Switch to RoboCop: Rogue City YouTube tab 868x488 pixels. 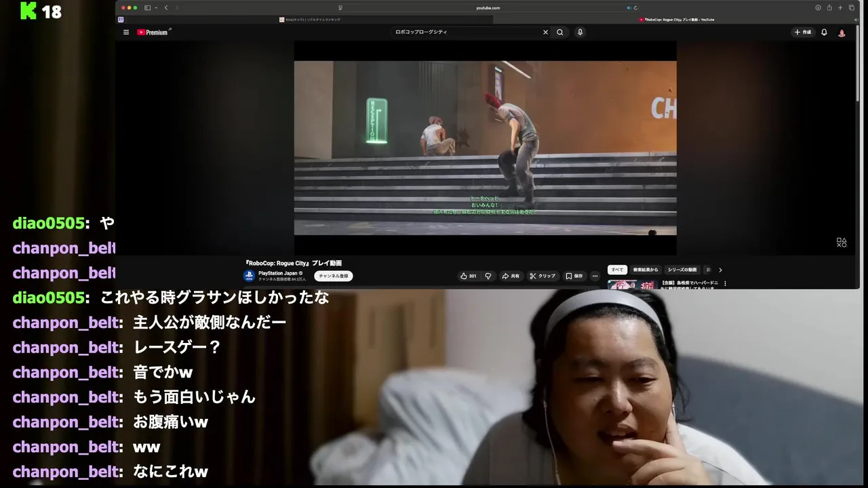coord(676,20)
